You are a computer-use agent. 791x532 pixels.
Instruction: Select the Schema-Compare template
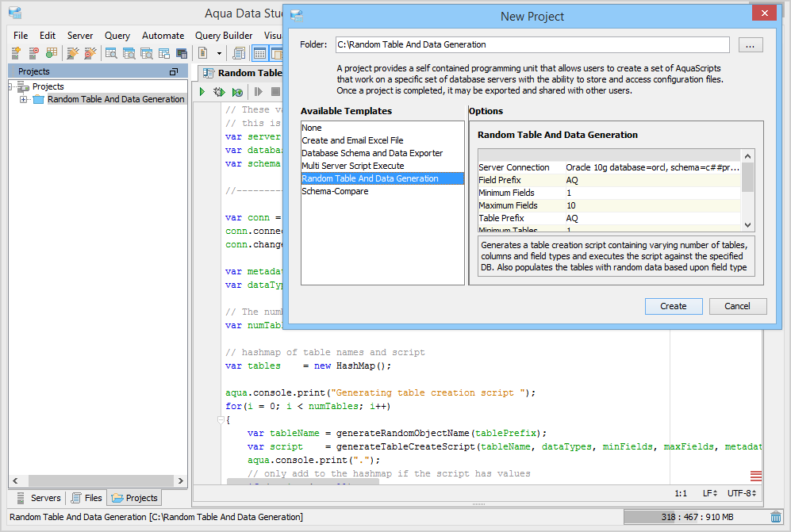335,191
